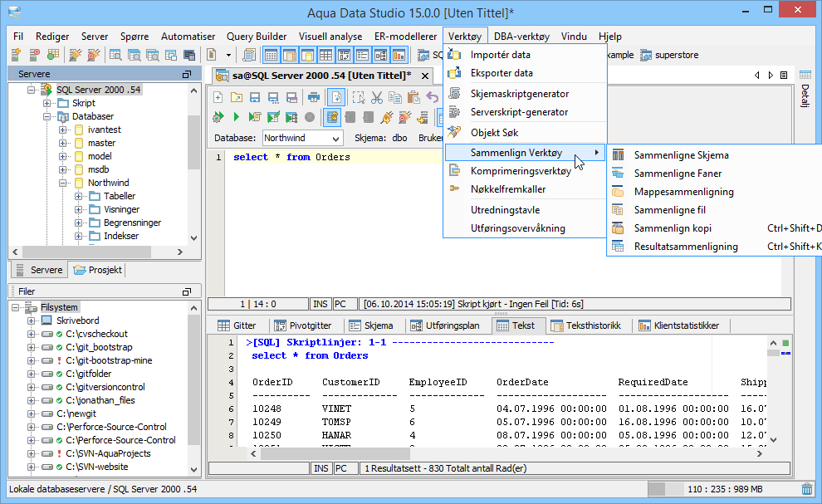Click the restore icon on Filer panel

(187, 291)
